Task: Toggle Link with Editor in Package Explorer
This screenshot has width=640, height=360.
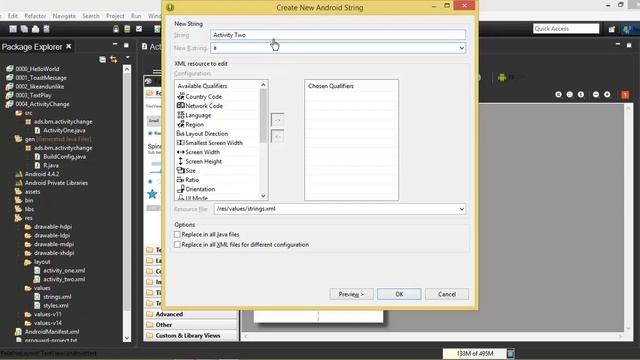Action: [113, 60]
